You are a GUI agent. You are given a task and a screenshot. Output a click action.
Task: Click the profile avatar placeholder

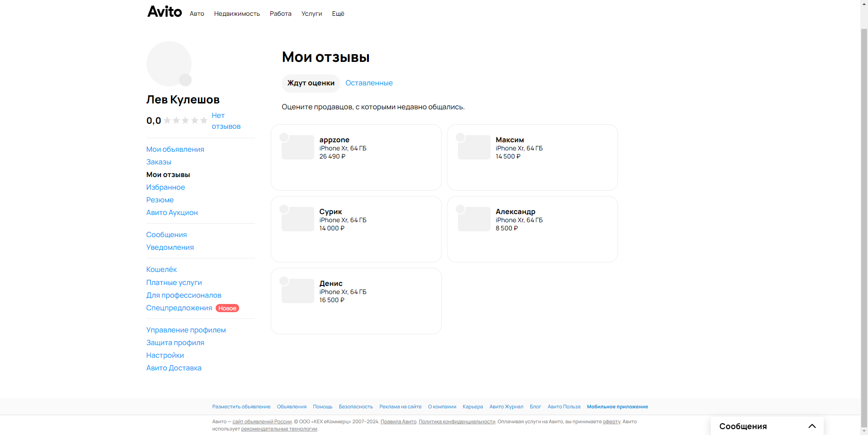169,64
